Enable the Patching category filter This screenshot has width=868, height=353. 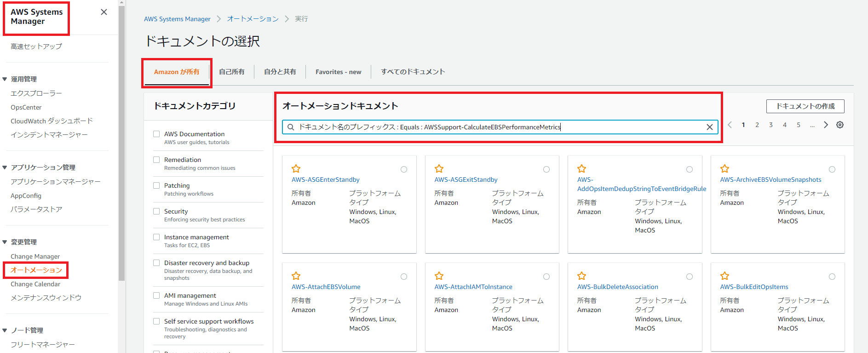pos(156,185)
